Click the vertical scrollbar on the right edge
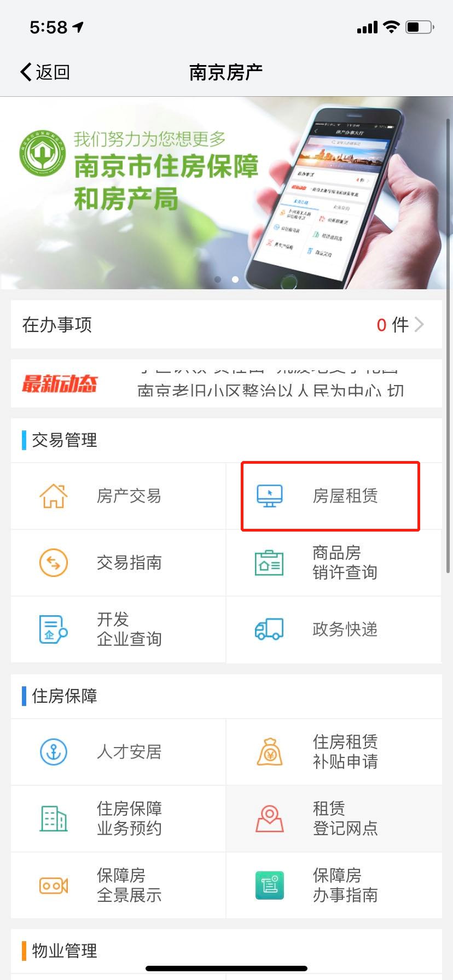453x980 pixels. [449, 345]
